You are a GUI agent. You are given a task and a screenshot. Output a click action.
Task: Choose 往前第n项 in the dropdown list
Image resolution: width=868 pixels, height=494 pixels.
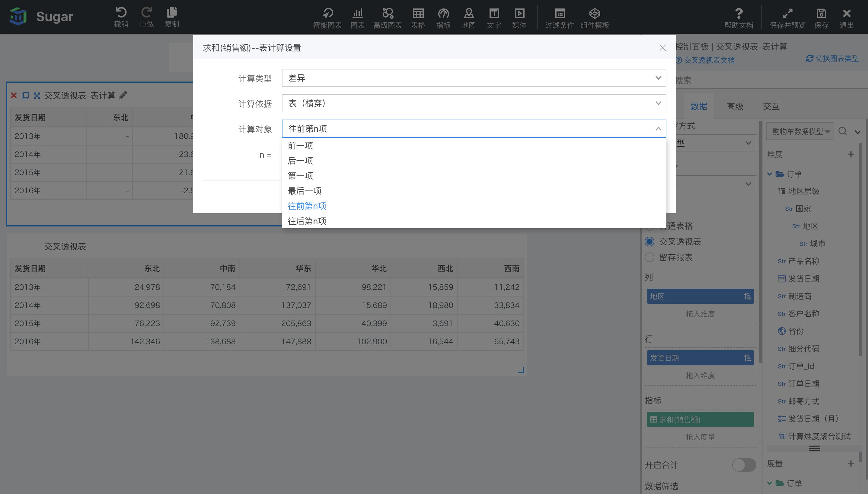pos(474,206)
